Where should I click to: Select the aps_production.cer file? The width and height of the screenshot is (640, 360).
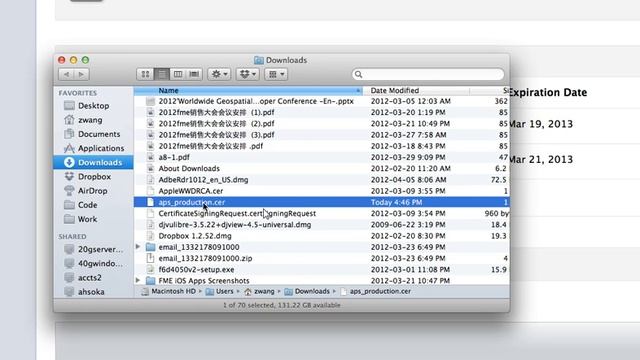tap(322, 202)
